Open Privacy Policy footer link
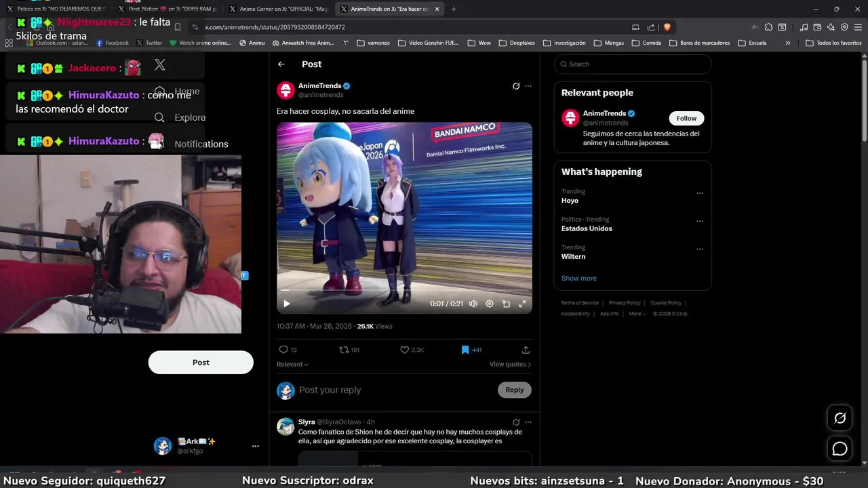 tap(625, 303)
